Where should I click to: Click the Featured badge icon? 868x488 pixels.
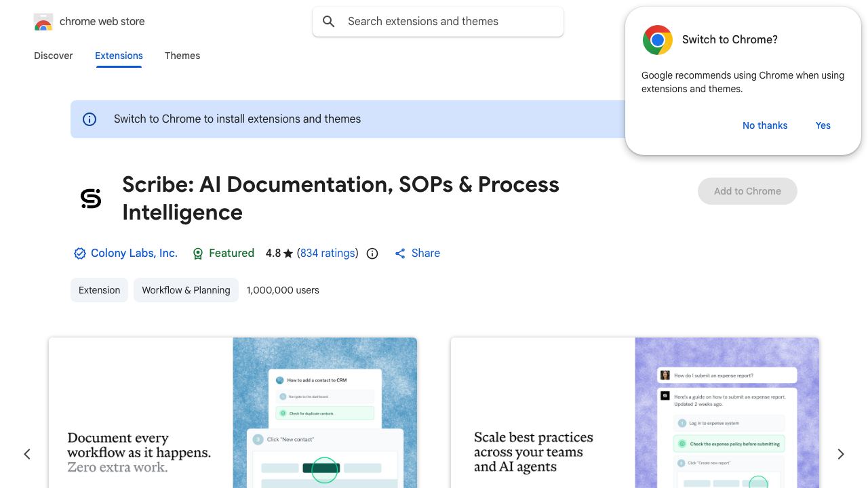pyautogui.click(x=198, y=253)
